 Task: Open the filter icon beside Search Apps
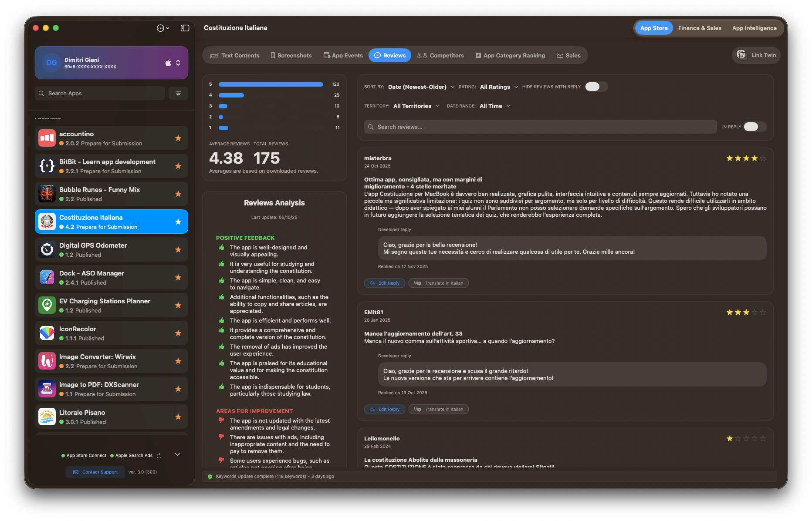tap(178, 93)
